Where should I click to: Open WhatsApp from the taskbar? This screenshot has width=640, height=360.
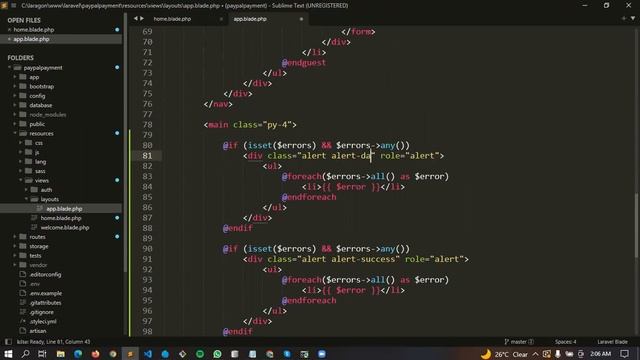point(217,353)
